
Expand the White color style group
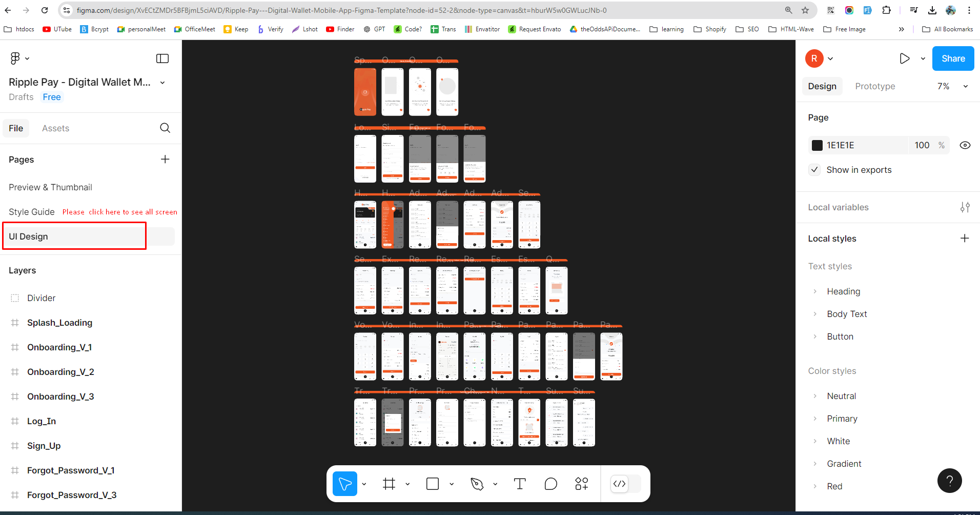[815, 441]
